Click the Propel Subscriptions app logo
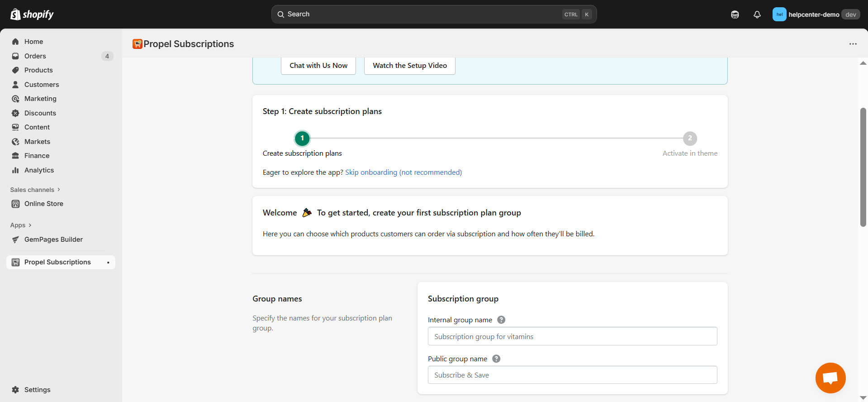 pyautogui.click(x=137, y=44)
